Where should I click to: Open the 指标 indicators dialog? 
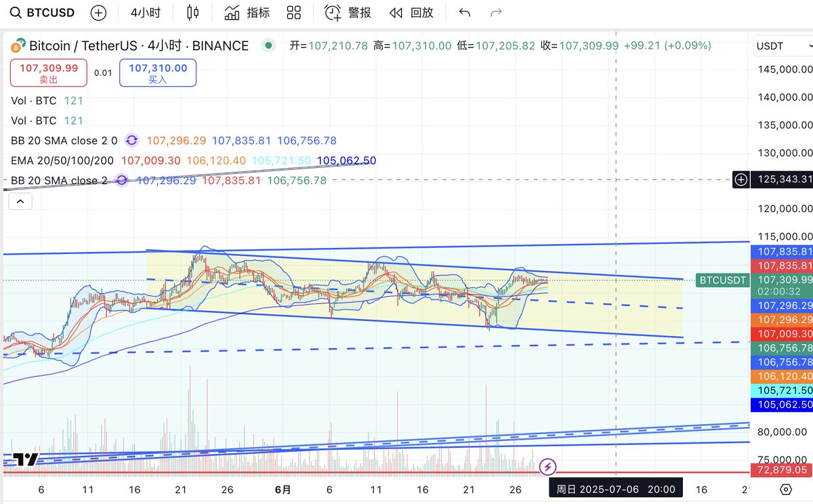247,12
